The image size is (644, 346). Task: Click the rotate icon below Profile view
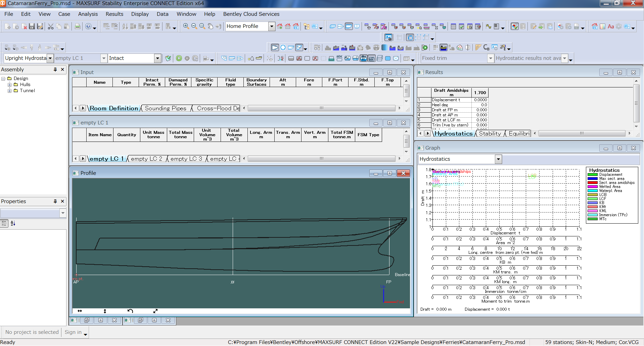(x=130, y=311)
